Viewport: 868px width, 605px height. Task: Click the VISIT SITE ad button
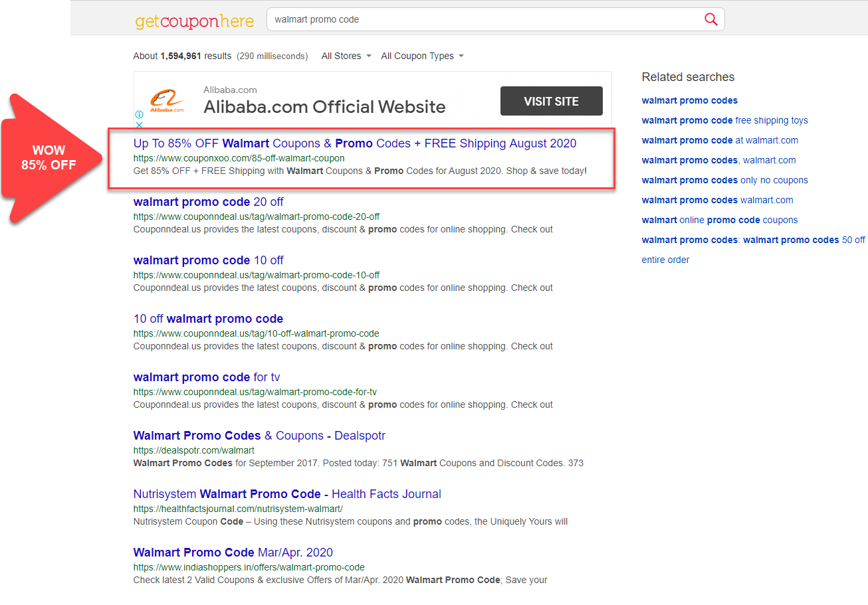point(552,101)
